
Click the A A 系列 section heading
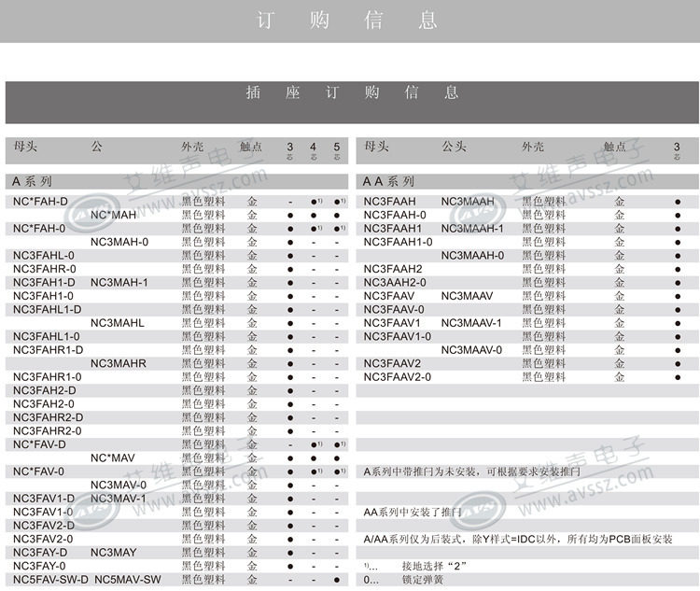tap(388, 181)
